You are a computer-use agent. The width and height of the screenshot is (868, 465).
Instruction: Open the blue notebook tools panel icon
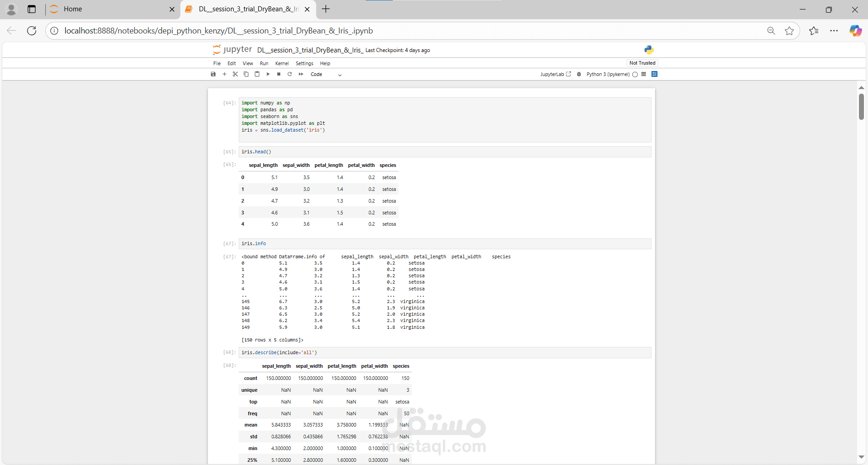[x=654, y=74]
